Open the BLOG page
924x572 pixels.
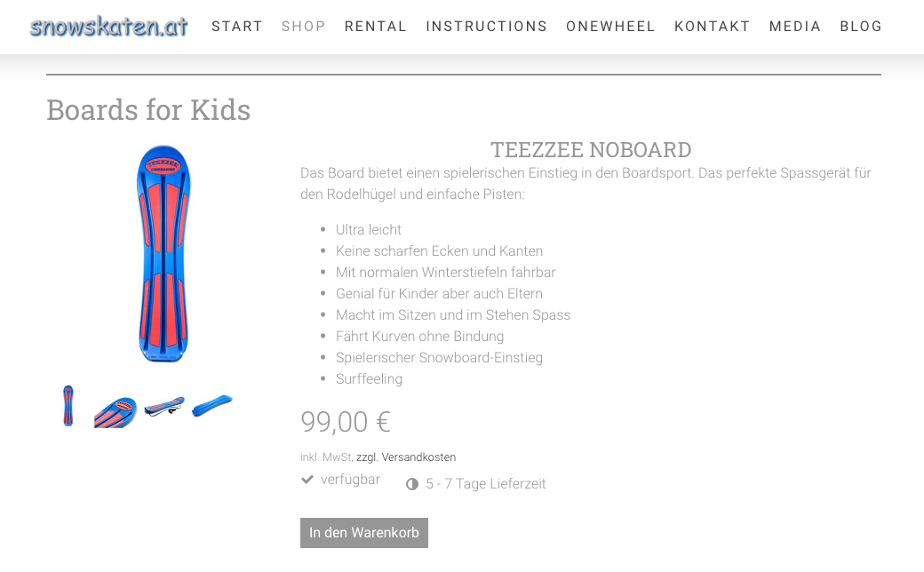(x=861, y=27)
